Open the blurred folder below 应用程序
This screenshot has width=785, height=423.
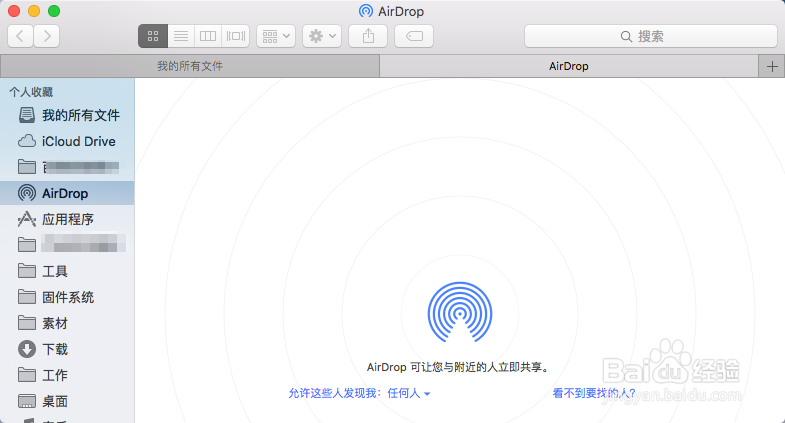click(67, 245)
